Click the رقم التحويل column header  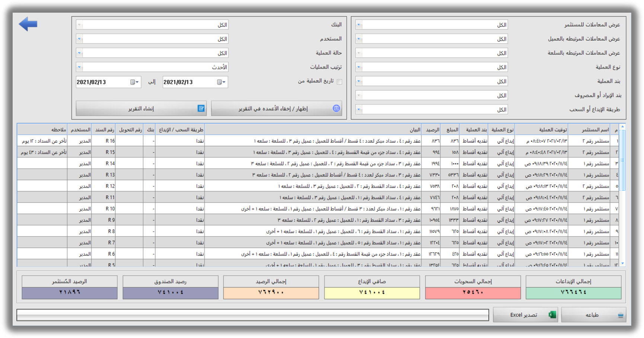[130, 130]
